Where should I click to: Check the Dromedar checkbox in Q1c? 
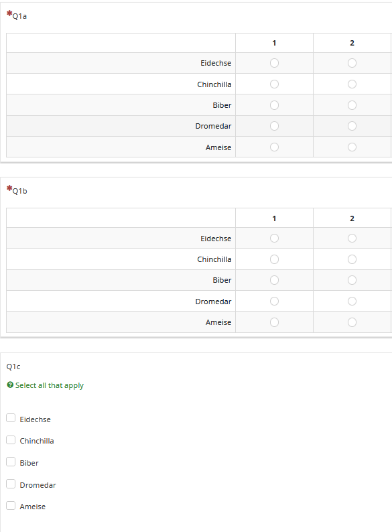point(11,484)
